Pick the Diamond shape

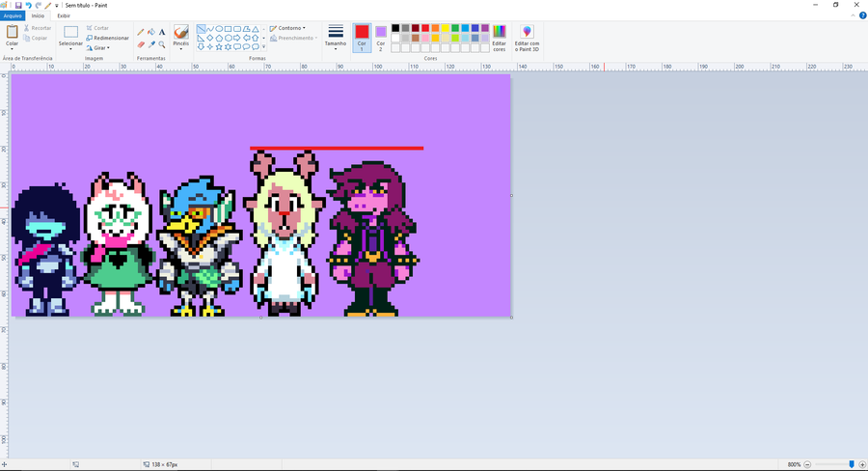[x=210, y=38]
